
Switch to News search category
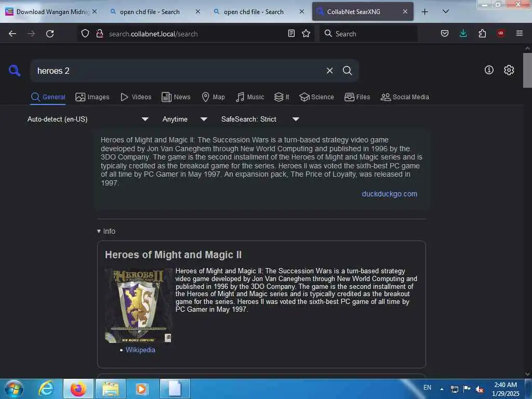176,97
